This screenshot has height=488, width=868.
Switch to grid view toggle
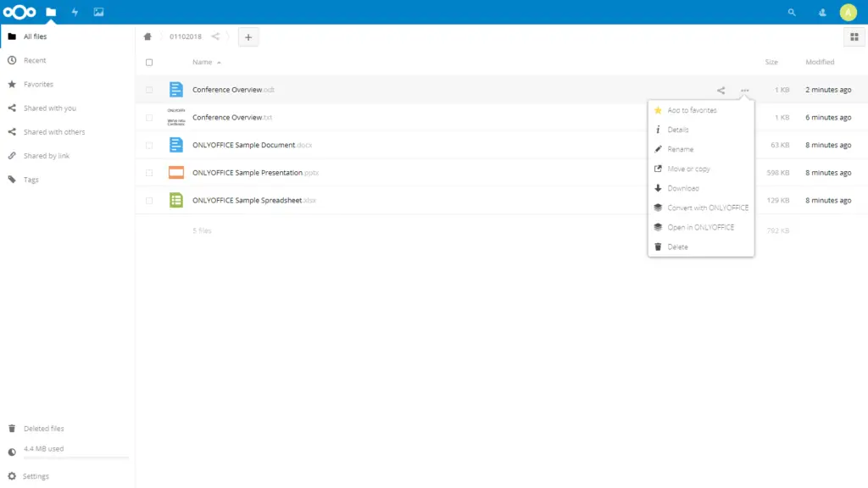[x=854, y=36]
